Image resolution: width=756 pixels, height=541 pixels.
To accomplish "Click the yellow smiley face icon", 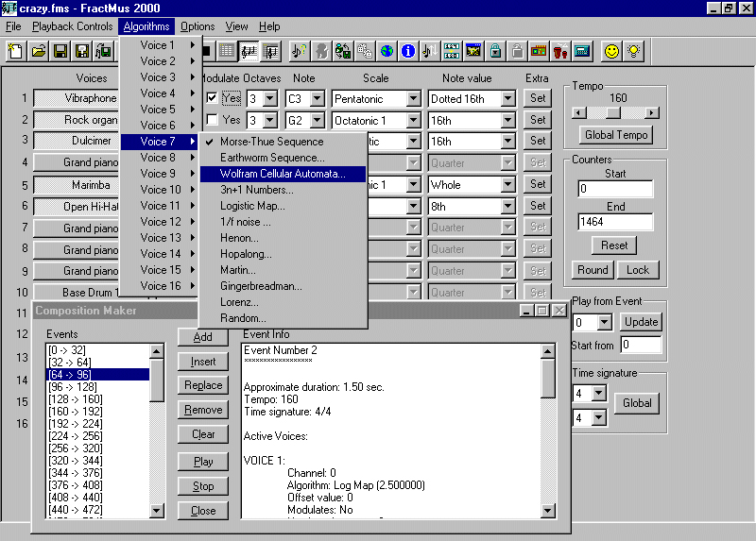I will [x=612, y=50].
